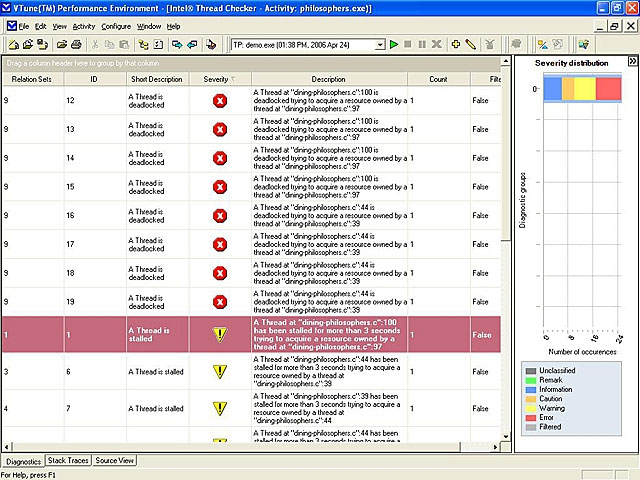Image resolution: width=640 pixels, height=480 pixels.
Task: Click the Pause activity icon
Action: point(422,44)
